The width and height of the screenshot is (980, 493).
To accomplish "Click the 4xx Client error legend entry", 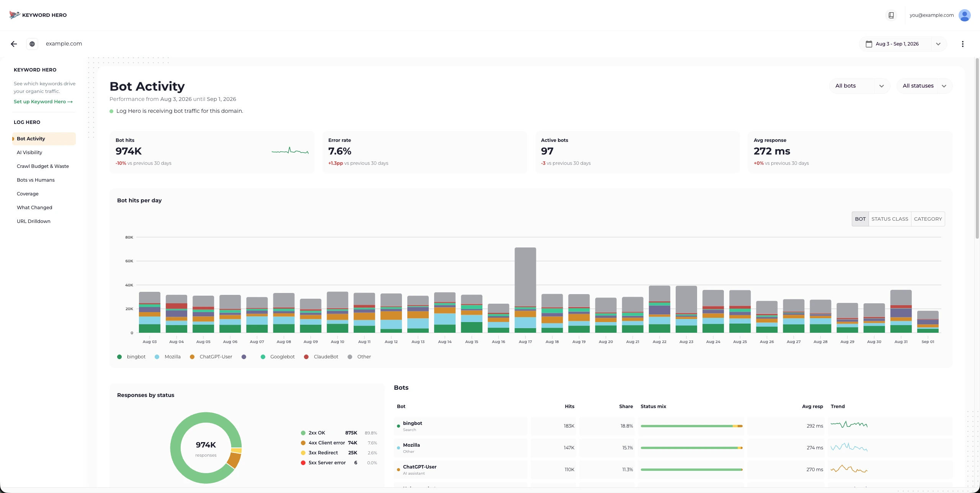I will pos(339,443).
